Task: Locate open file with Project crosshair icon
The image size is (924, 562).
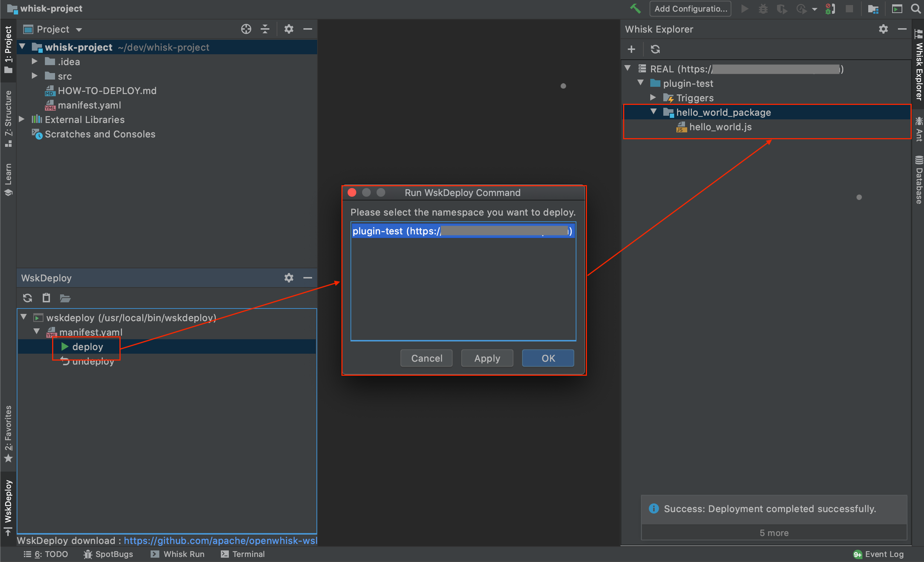Action: (x=246, y=29)
